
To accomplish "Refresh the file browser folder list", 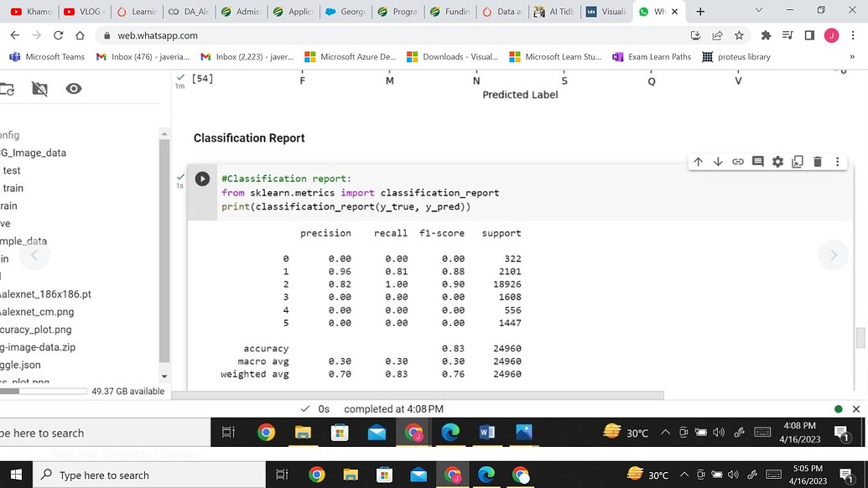I will [x=7, y=89].
